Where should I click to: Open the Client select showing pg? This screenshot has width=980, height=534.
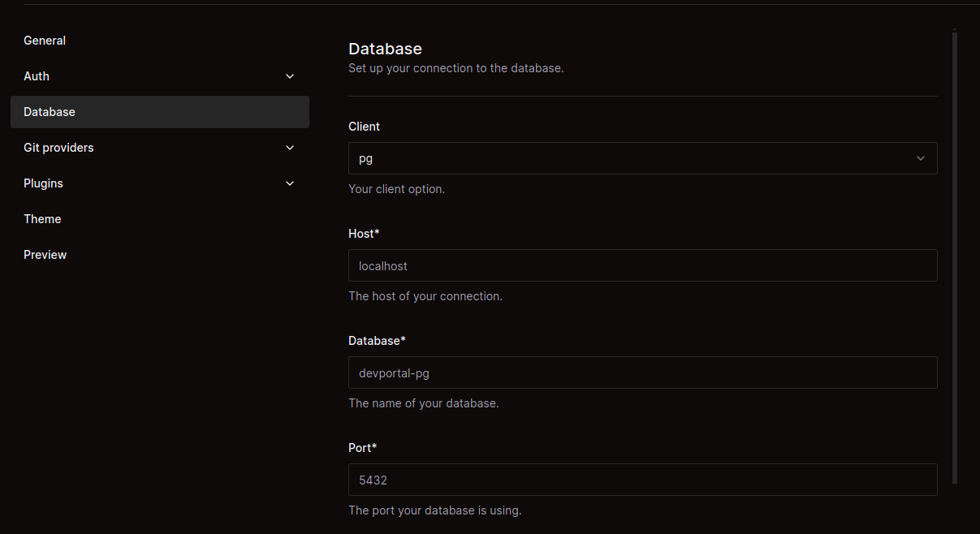coord(633,158)
